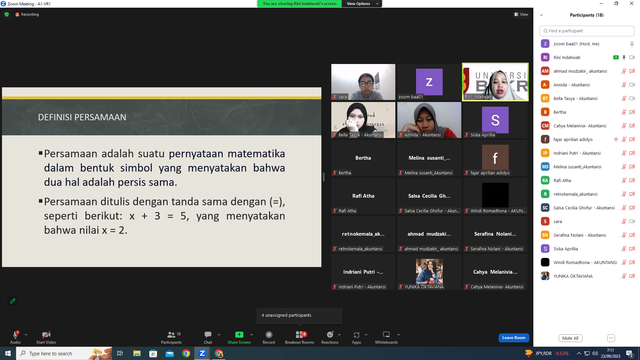Expand the Audio options caret
Screen dimensions: 640x360
[x=26, y=335]
